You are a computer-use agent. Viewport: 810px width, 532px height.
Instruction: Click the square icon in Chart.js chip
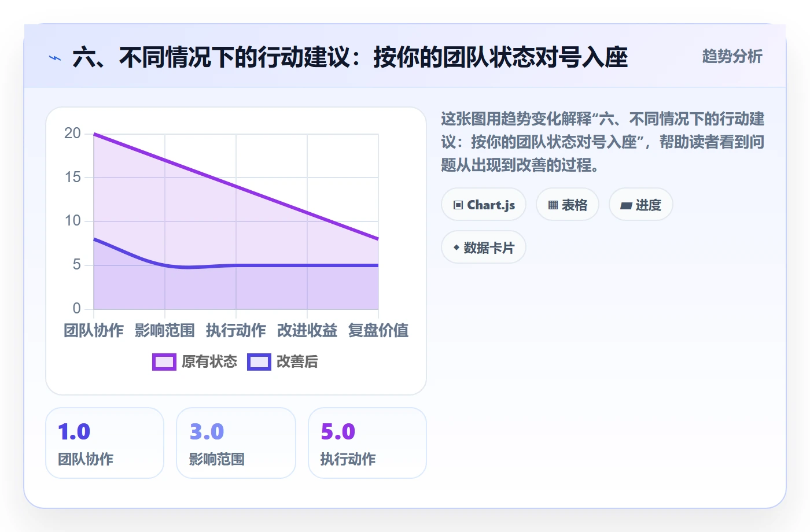tap(458, 205)
